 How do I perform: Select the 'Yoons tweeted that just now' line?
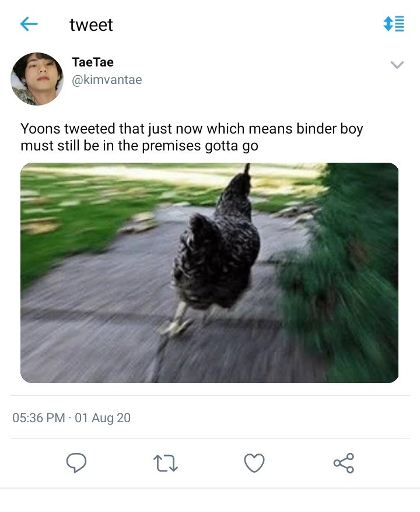192,129
